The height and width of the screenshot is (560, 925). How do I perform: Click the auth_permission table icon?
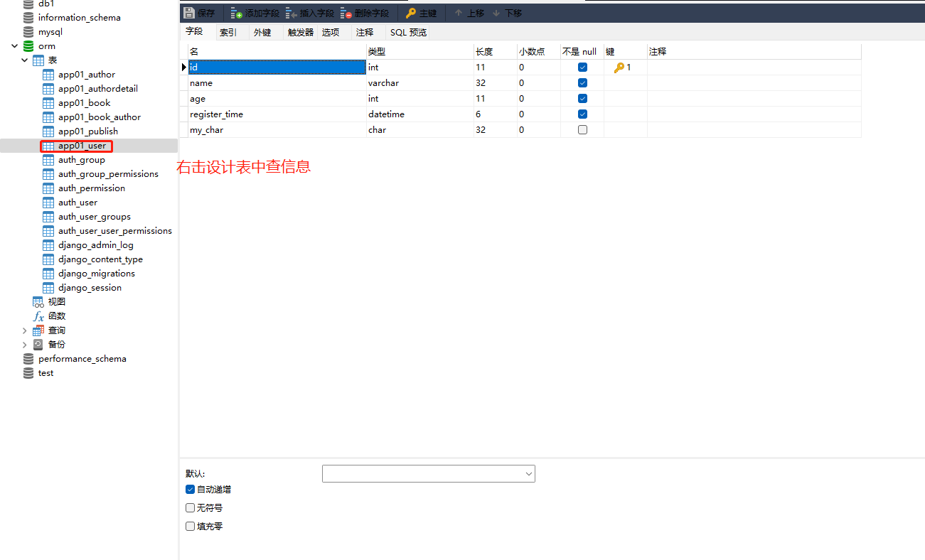coord(48,188)
